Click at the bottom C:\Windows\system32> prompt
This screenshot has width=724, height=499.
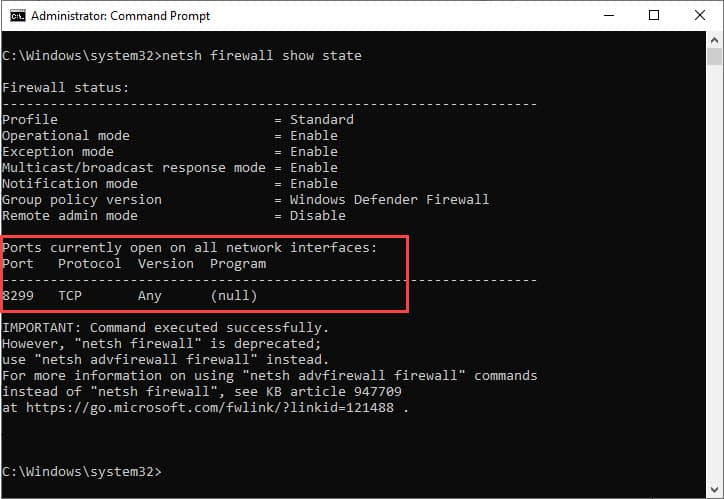click(82, 471)
